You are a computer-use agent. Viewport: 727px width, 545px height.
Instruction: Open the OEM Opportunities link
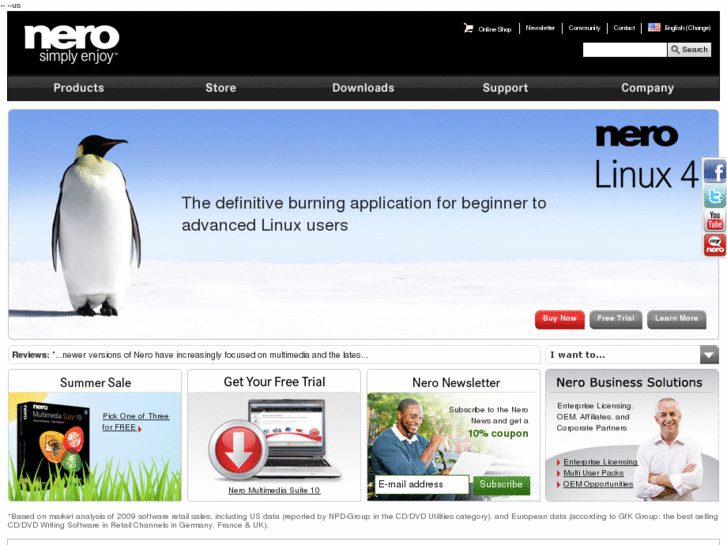click(598, 484)
